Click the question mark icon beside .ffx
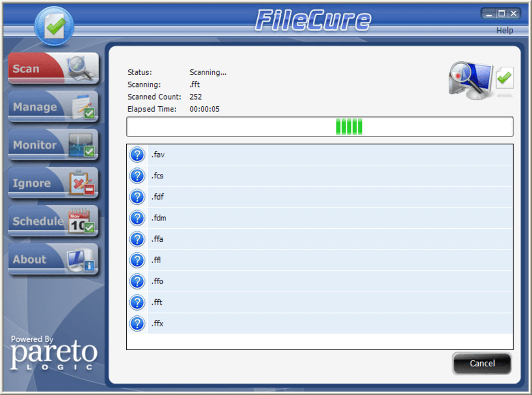 click(137, 324)
